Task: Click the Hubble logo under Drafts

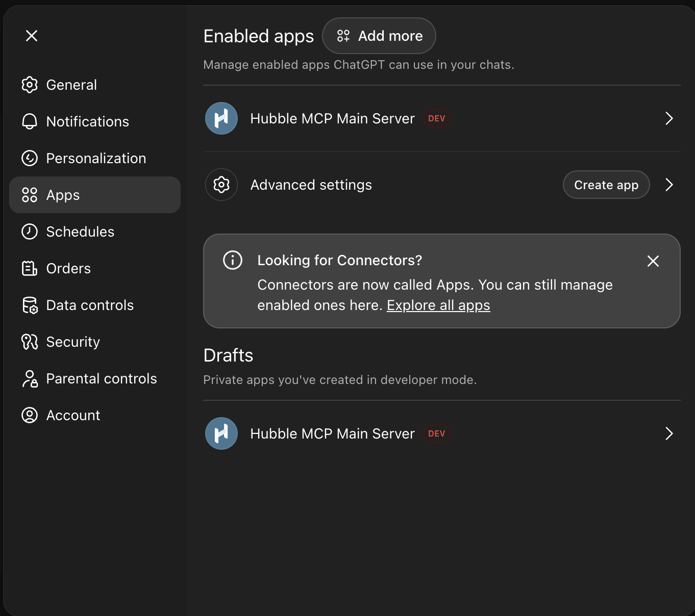Action: (x=221, y=433)
